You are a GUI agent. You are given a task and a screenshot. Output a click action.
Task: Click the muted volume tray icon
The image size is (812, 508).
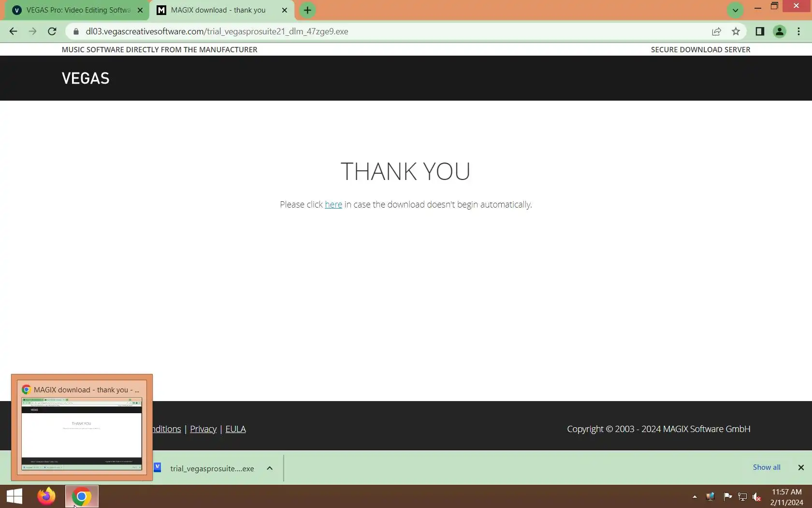[x=757, y=496]
